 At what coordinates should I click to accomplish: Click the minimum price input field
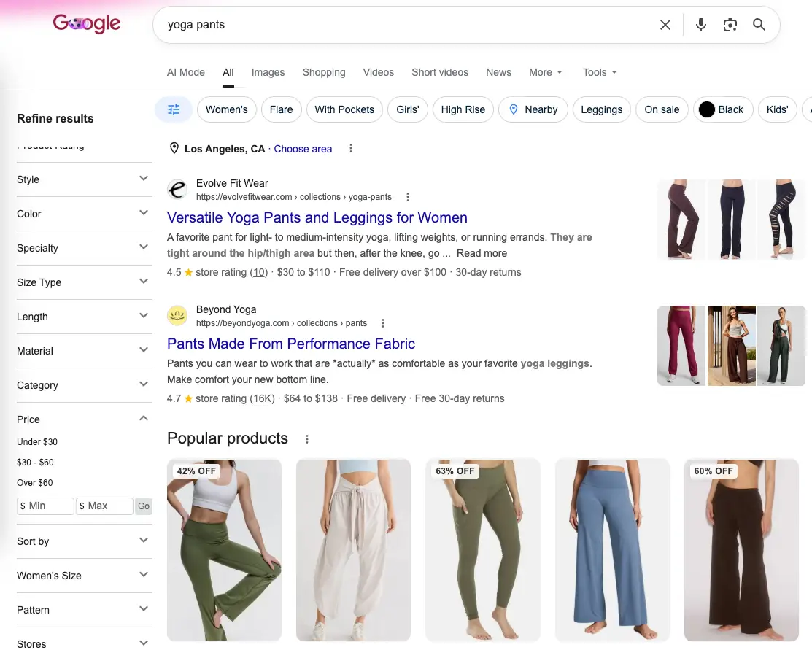point(45,506)
